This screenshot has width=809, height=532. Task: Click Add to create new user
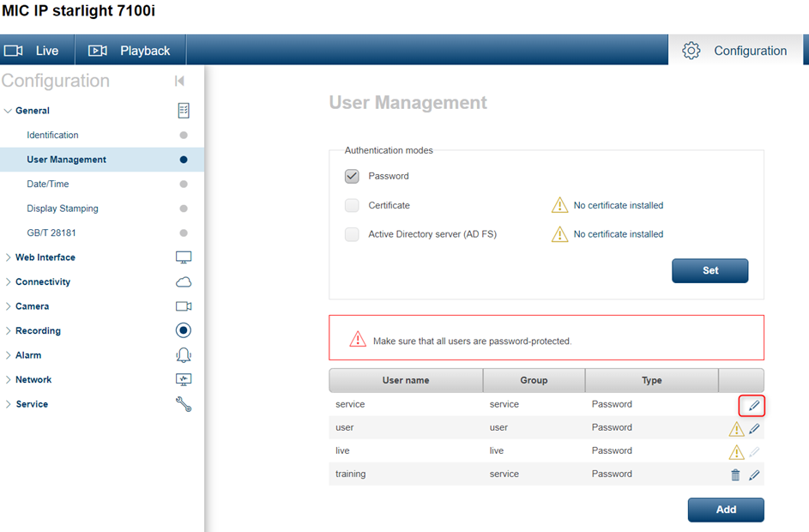[725, 510]
